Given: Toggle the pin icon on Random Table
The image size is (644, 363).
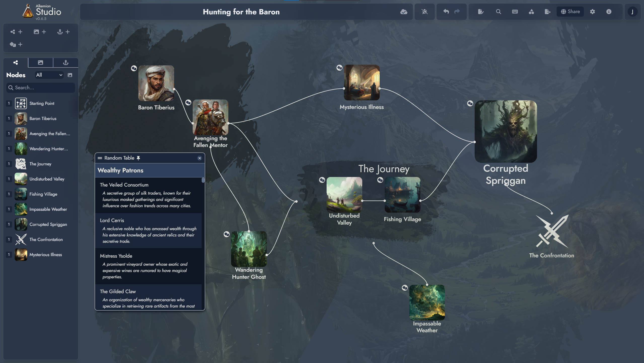Looking at the screenshot, I should point(138,158).
